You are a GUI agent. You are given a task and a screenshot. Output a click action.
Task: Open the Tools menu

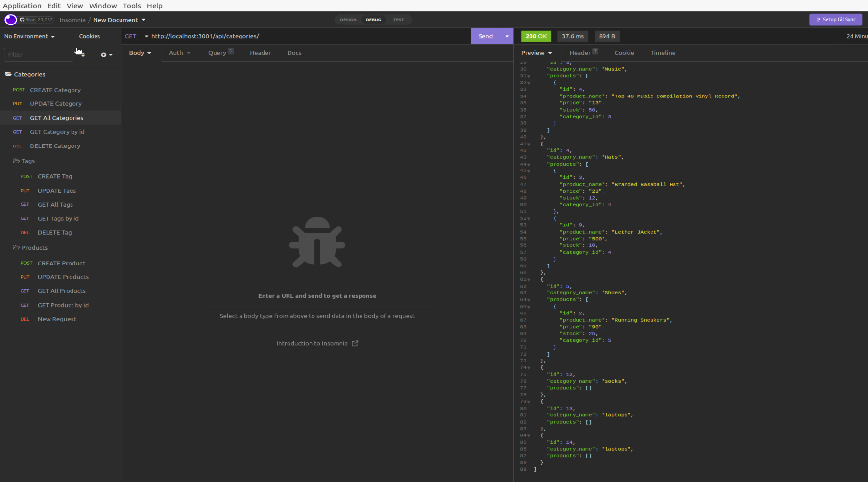point(132,6)
